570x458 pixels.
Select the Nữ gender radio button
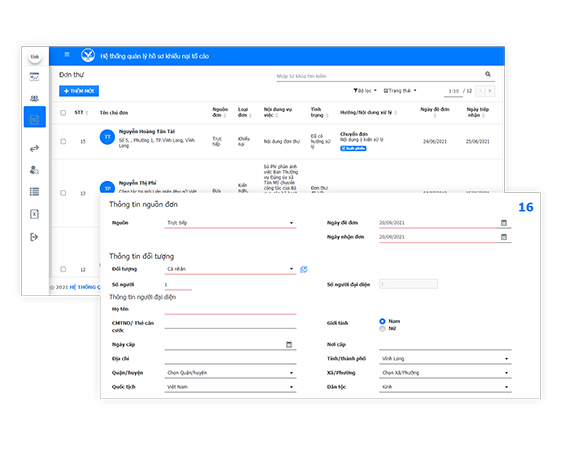coord(382,329)
